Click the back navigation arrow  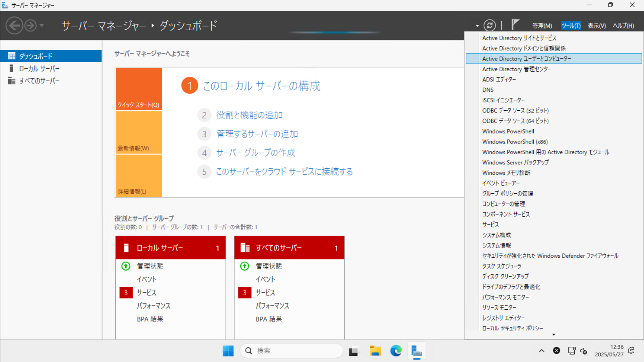coord(15,25)
